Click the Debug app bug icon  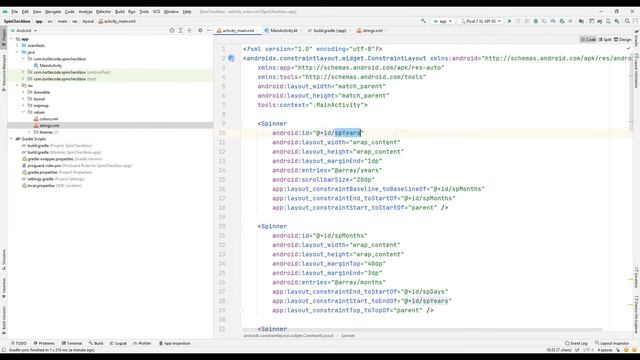point(536,21)
